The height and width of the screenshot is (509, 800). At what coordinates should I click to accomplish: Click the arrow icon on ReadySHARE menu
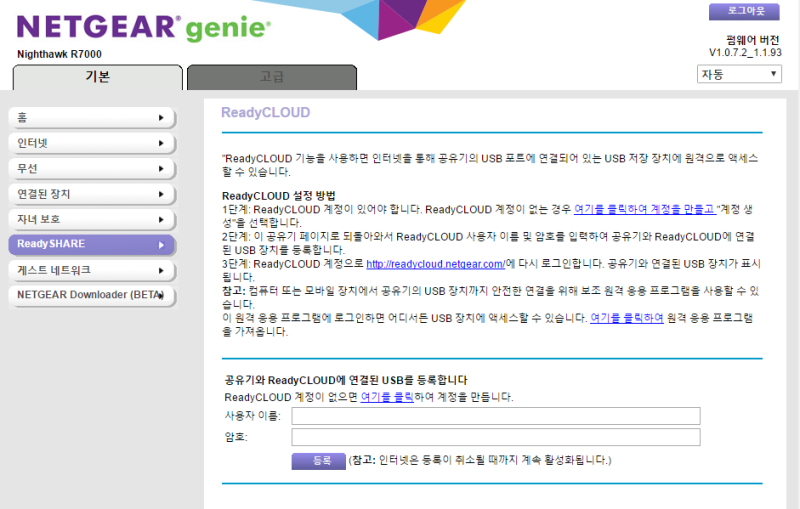coord(161,245)
